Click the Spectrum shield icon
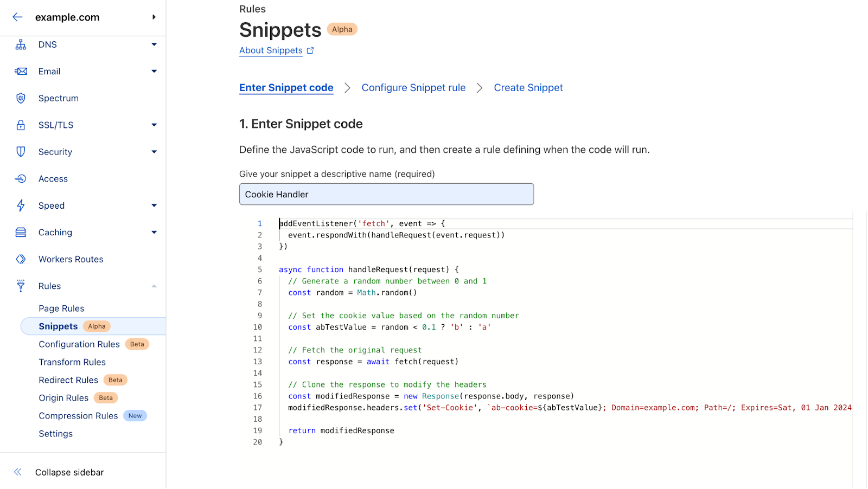This screenshot has height=489, width=868. point(21,98)
